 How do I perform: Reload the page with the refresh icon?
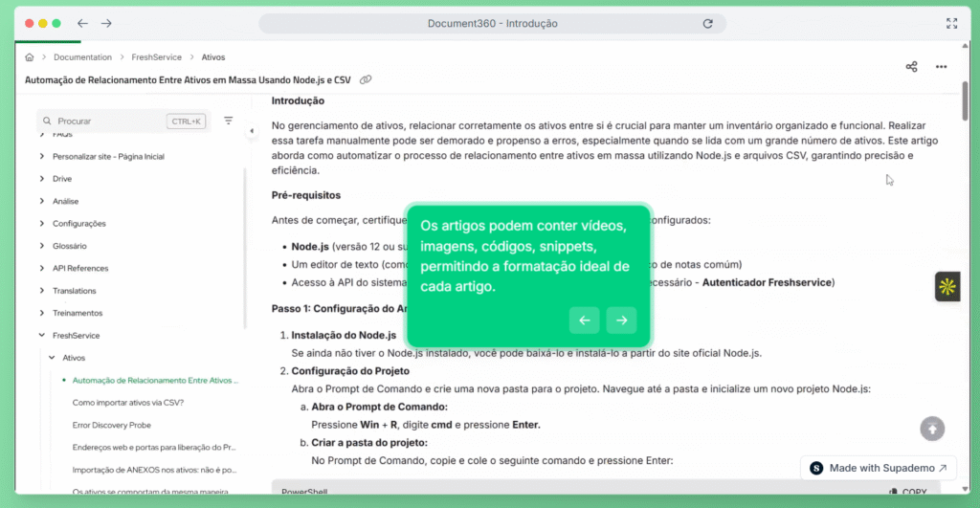coord(707,24)
